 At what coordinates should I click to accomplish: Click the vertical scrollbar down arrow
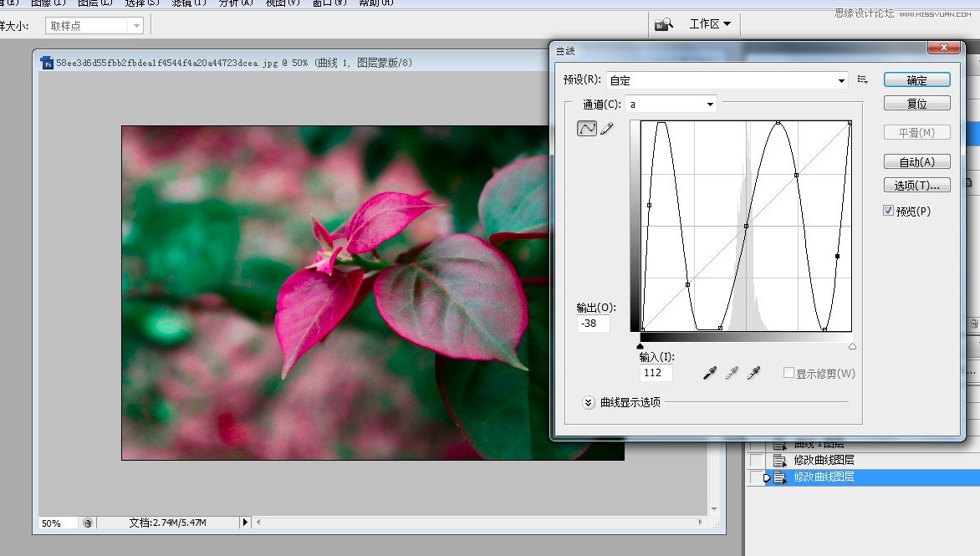point(714,509)
